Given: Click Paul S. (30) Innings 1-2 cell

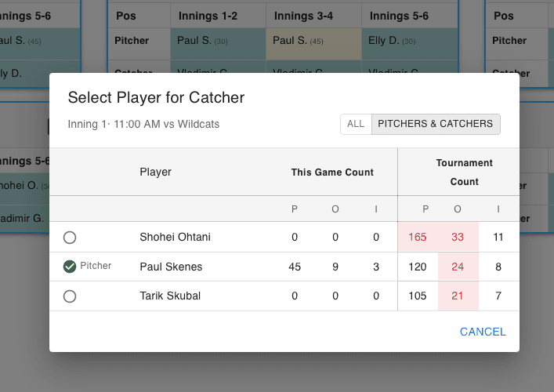Looking at the screenshot, I should 218,41.
